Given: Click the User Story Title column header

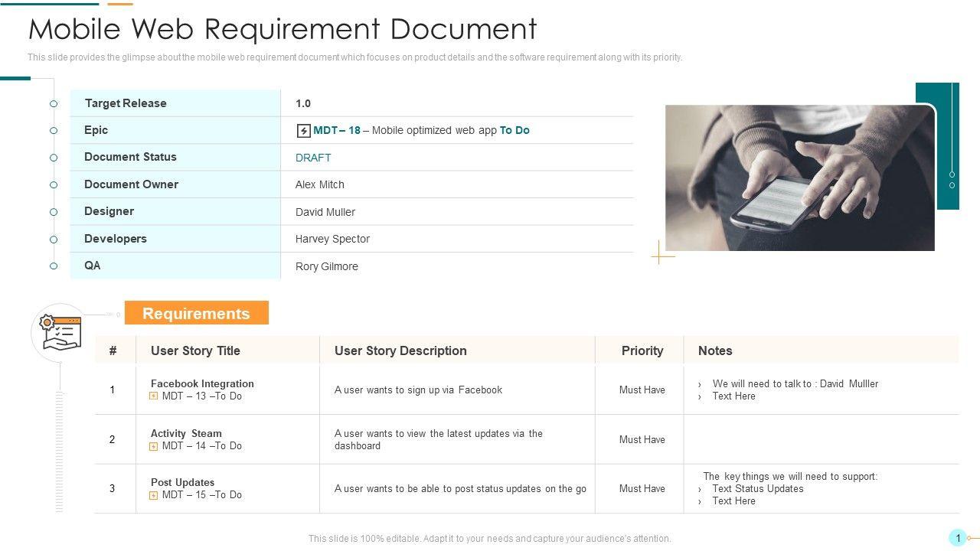Looking at the screenshot, I should click(x=195, y=350).
